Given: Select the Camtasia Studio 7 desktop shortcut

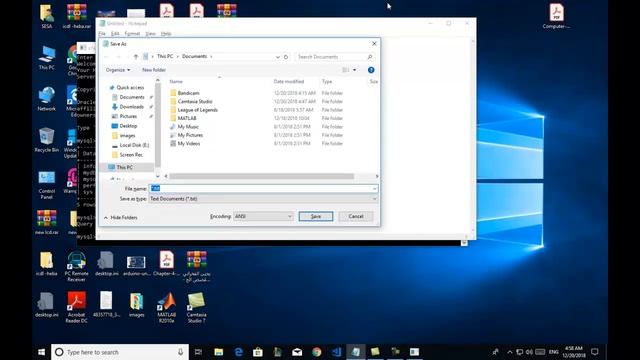Looking at the screenshot, I should coord(196,307).
